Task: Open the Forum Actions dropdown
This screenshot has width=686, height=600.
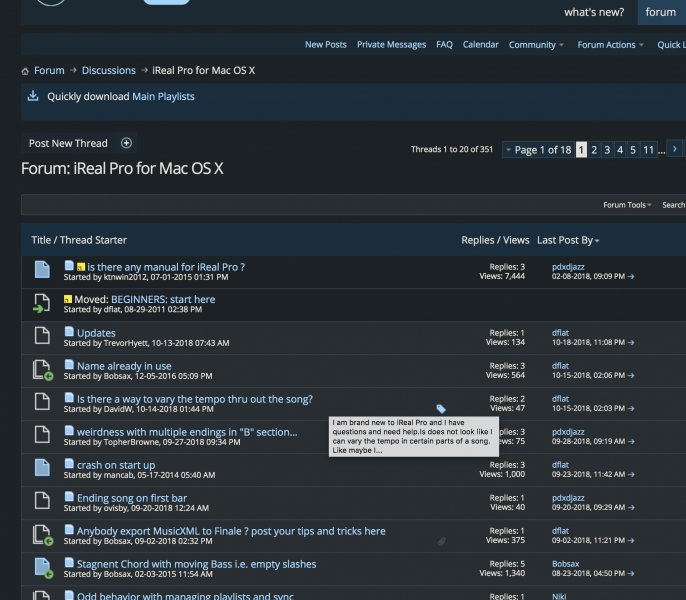Action: [x=611, y=45]
